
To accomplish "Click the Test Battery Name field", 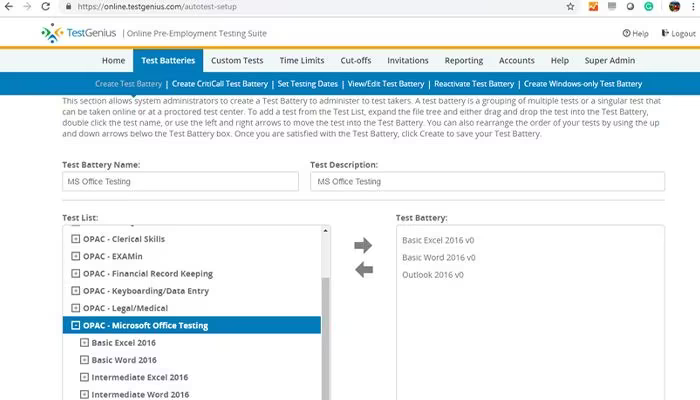I will [x=180, y=182].
